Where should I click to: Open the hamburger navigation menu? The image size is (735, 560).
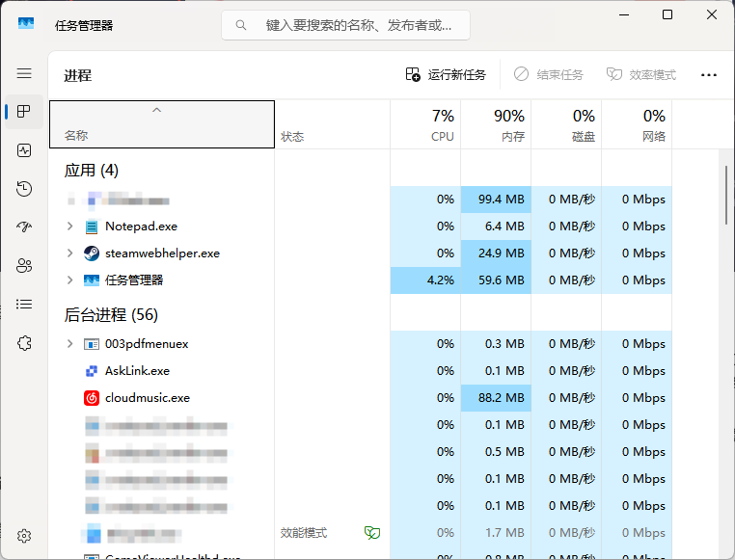pyautogui.click(x=24, y=73)
